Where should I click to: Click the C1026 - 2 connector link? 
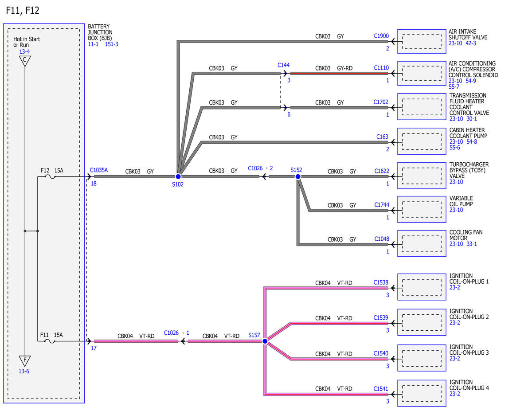click(261, 168)
